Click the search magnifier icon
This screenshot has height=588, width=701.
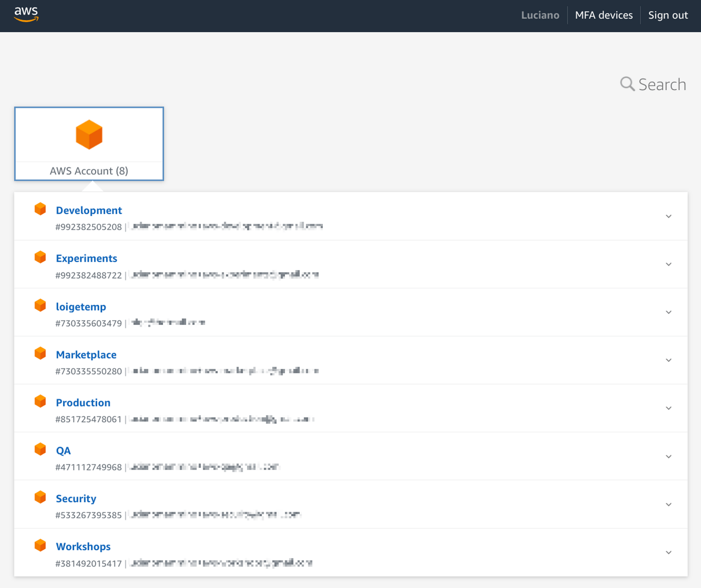(627, 84)
